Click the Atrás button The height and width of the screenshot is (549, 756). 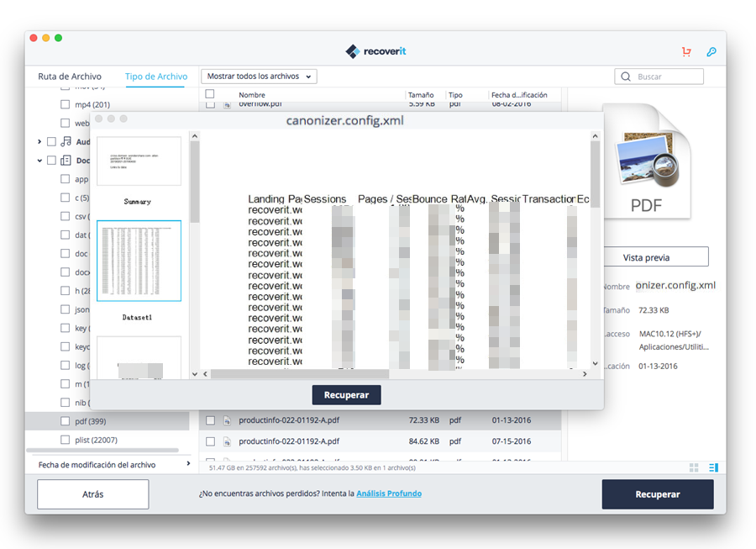pyautogui.click(x=93, y=494)
